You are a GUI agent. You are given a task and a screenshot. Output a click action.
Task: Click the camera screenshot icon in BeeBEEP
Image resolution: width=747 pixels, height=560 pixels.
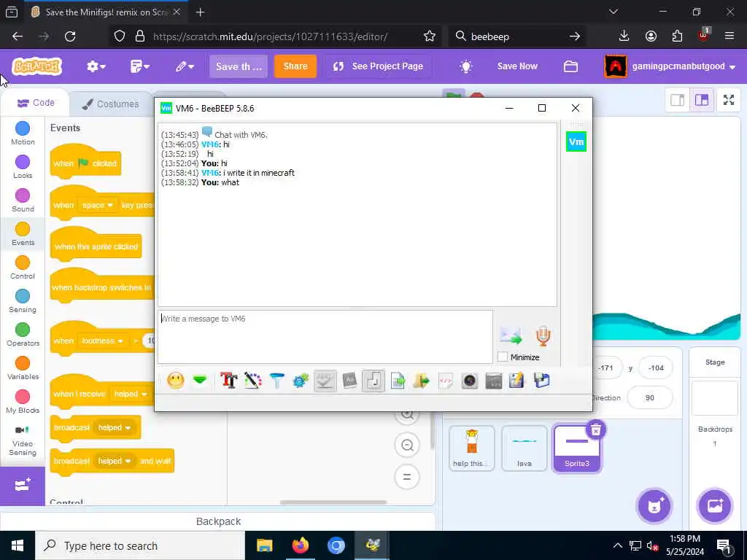pyautogui.click(x=470, y=381)
